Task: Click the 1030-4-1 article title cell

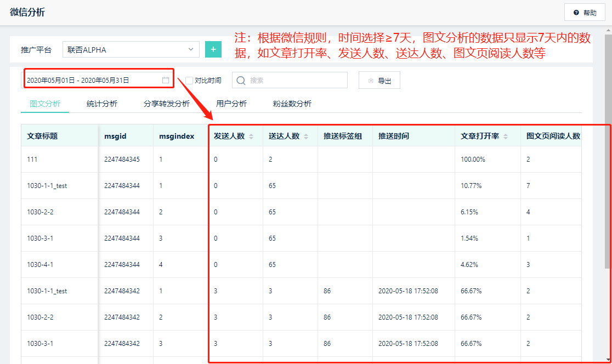Action: tap(59, 265)
